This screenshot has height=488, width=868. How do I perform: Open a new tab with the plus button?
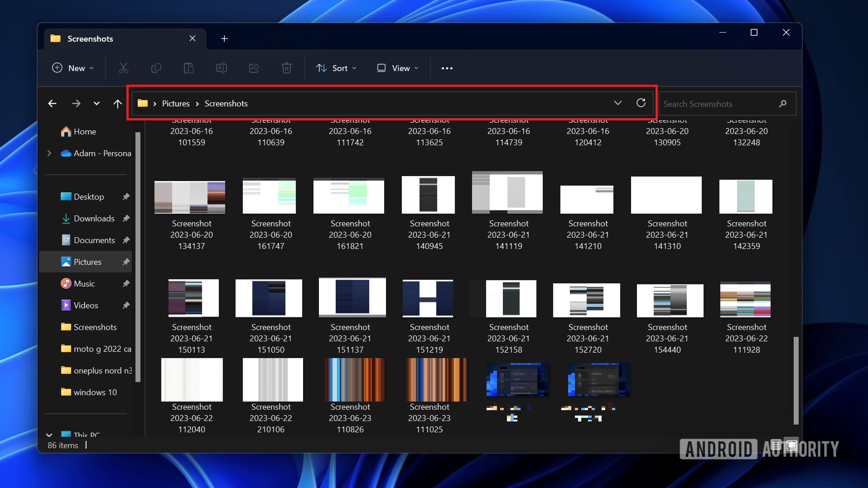224,38
